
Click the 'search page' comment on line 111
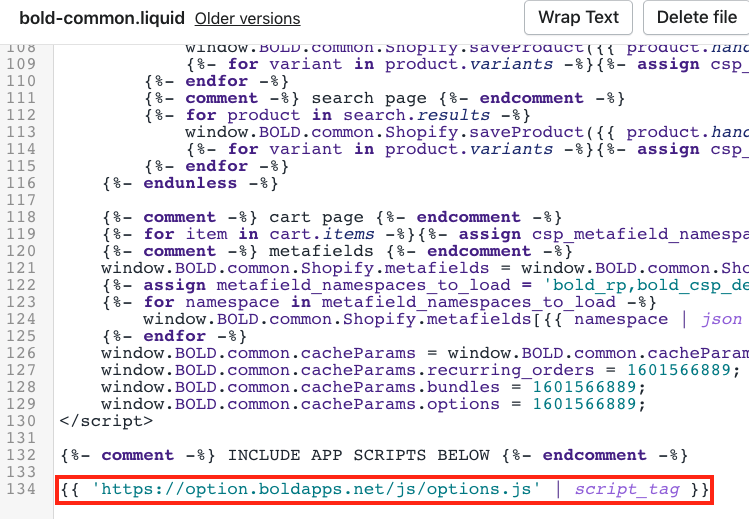(x=385, y=98)
